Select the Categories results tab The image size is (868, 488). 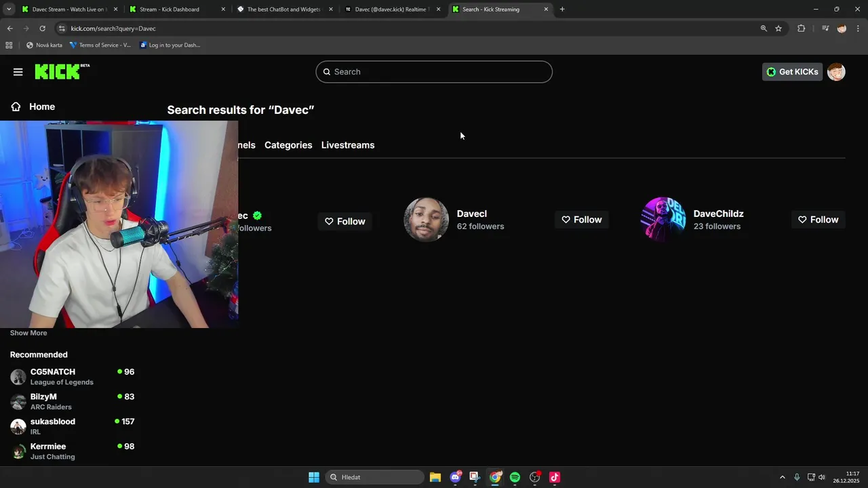(x=288, y=145)
